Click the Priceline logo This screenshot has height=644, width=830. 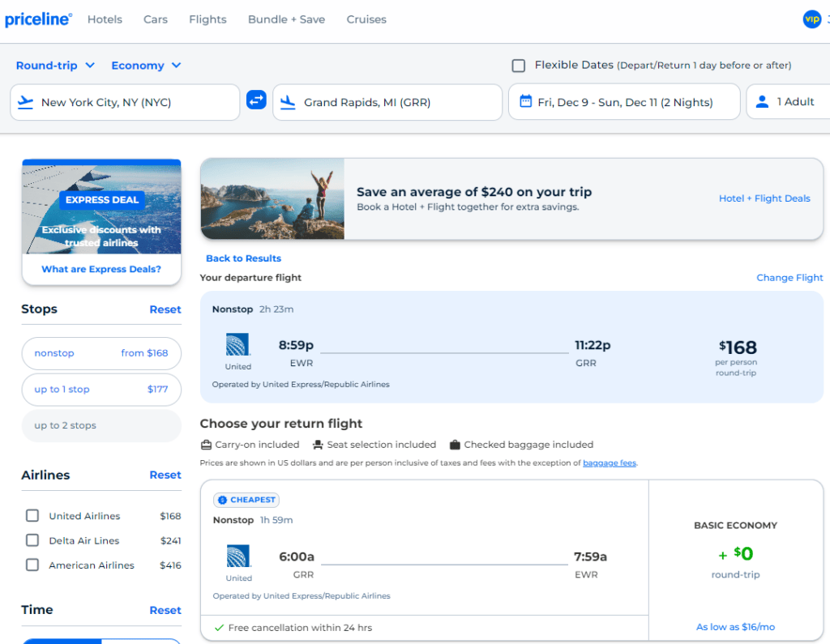[38, 19]
